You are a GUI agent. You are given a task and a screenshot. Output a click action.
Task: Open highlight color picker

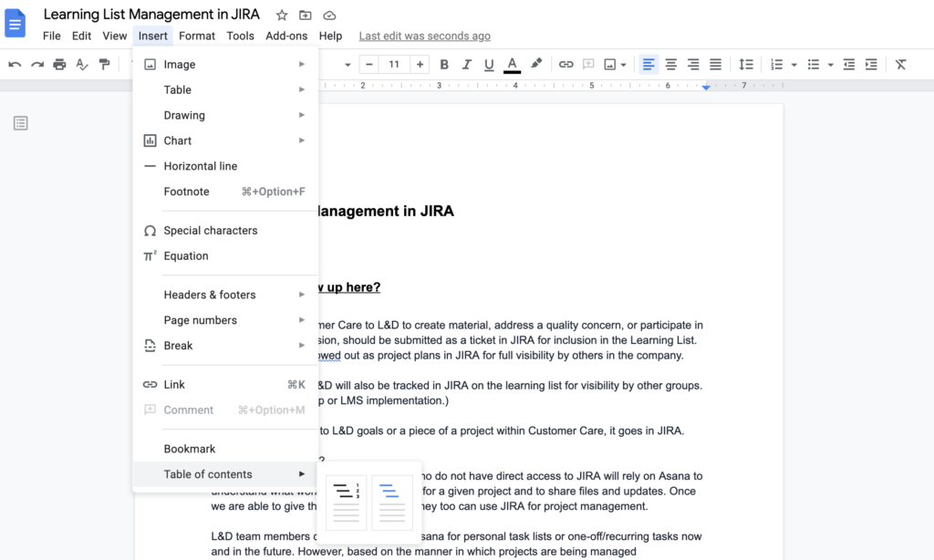536,64
